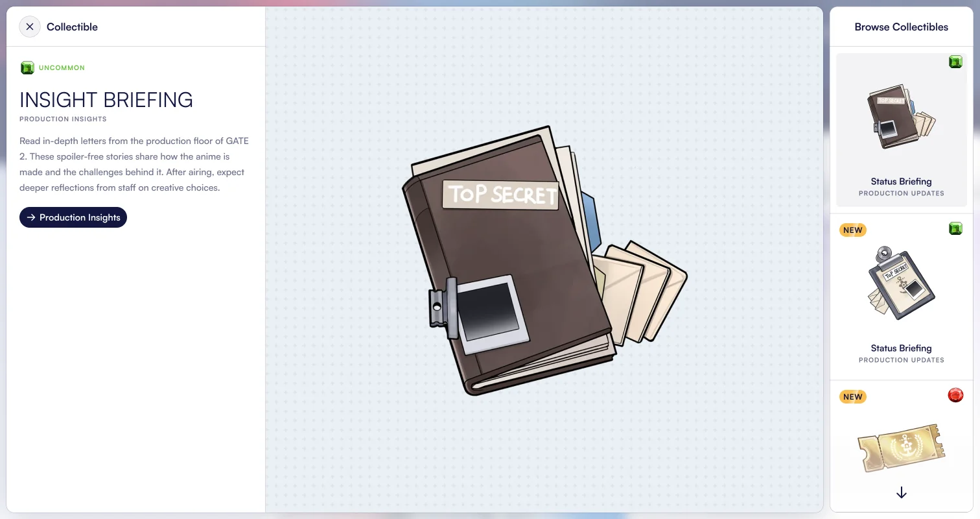Click the description paragraph about GATE 2
Viewport: 980px width, 519px height.
click(134, 164)
